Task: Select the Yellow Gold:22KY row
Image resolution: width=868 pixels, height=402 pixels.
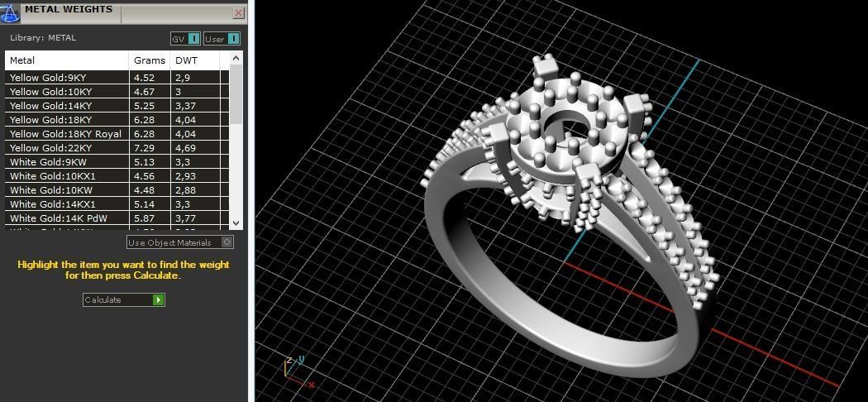Action: point(117,148)
